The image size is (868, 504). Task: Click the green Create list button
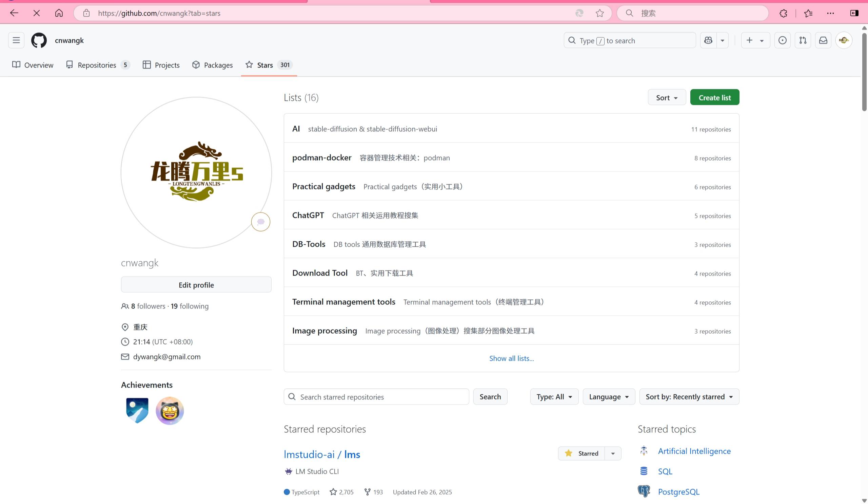click(714, 97)
